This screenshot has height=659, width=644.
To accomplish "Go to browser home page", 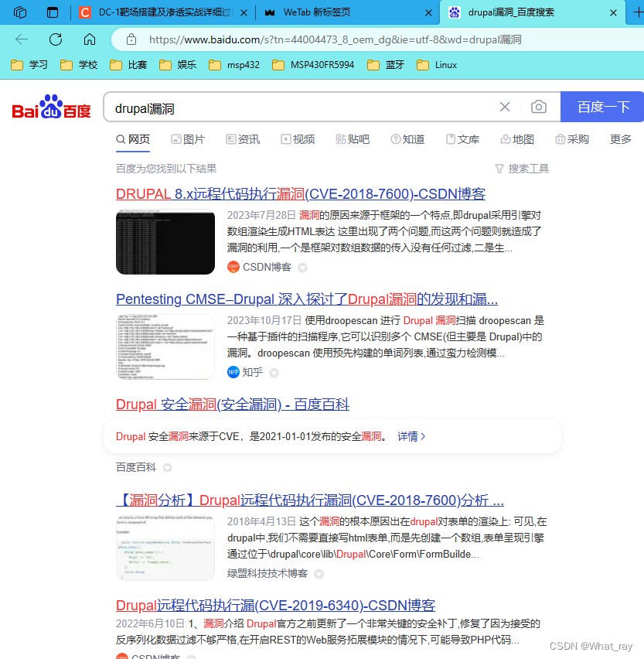I will [x=90, y=39].
